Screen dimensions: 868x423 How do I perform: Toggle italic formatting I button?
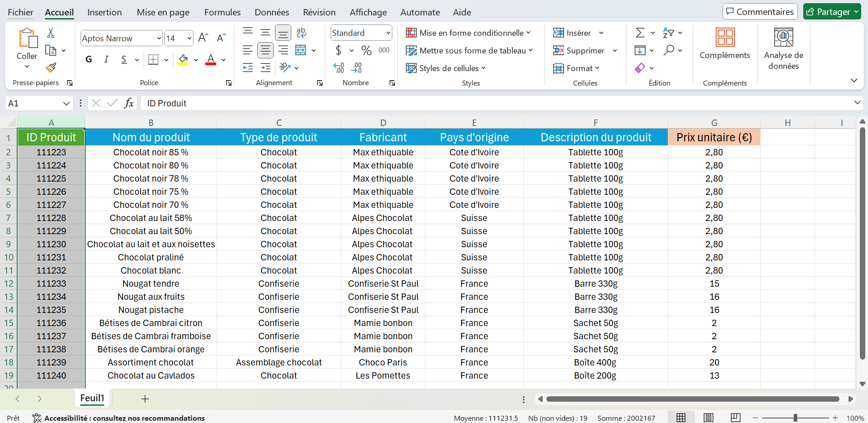[x=106, y=59]
